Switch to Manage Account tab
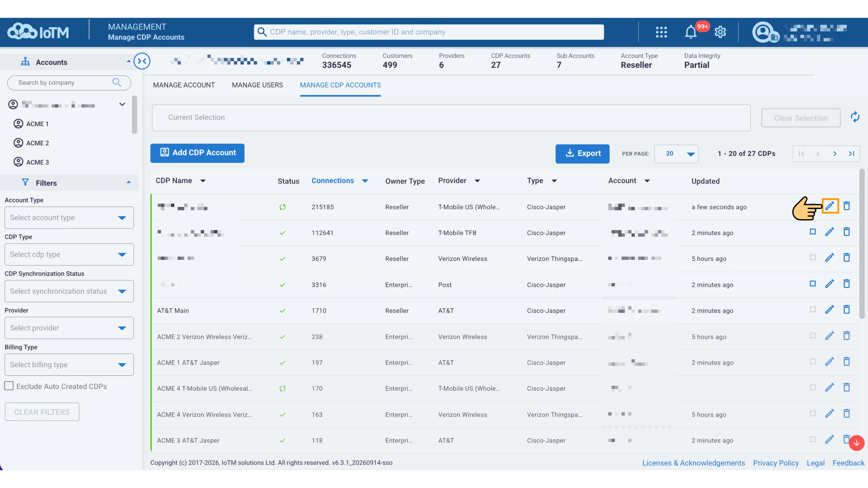 click(184, 85)
